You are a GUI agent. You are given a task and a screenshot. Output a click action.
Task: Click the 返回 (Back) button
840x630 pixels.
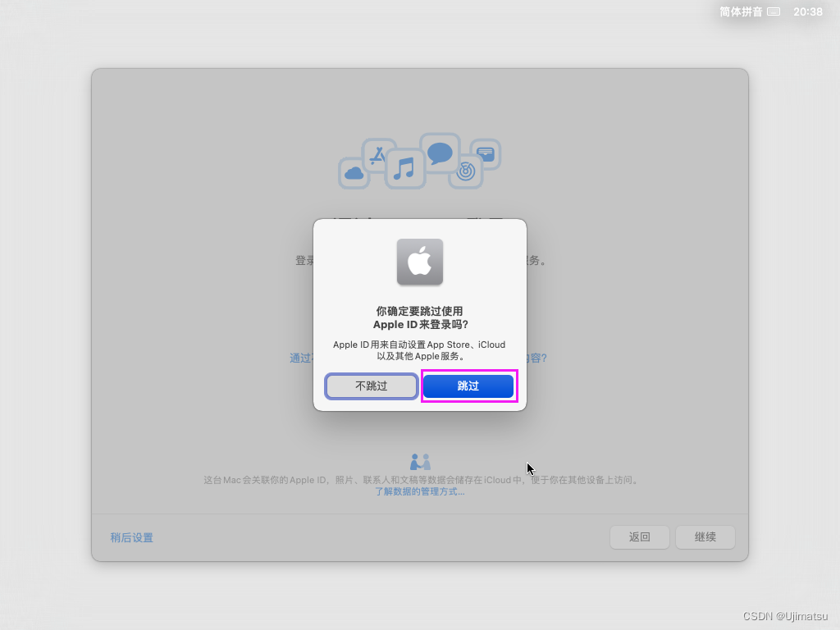pos(640,536)
